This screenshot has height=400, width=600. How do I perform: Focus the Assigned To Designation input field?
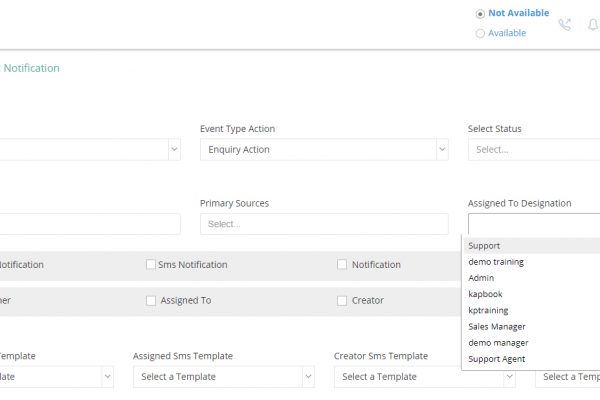pos(534,224)
